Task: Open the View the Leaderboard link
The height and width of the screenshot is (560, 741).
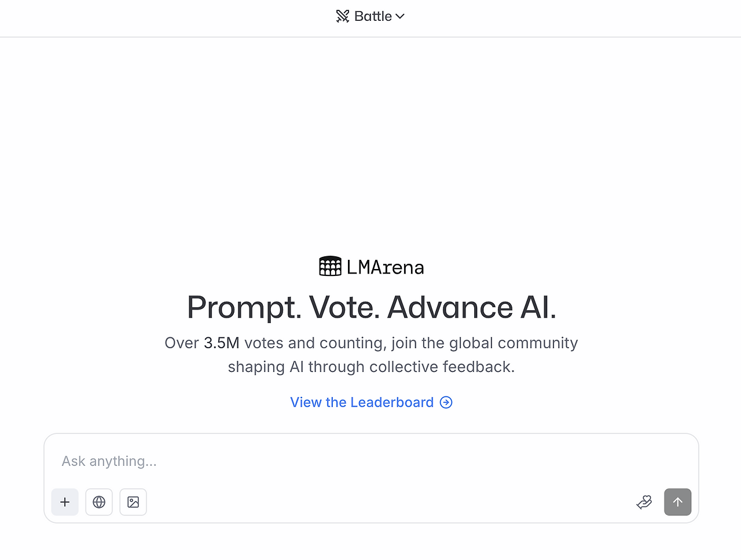Action: [x=362, y=402]
